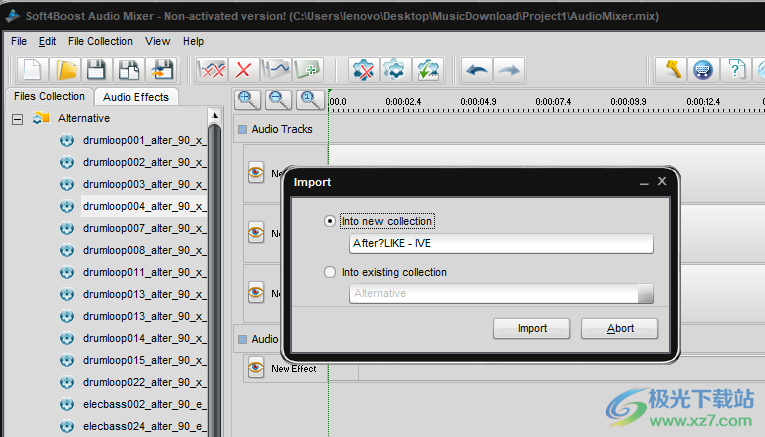Collapse the Alternative collection tree node
This screenshot has height=437, width=765.
point(17,119)
